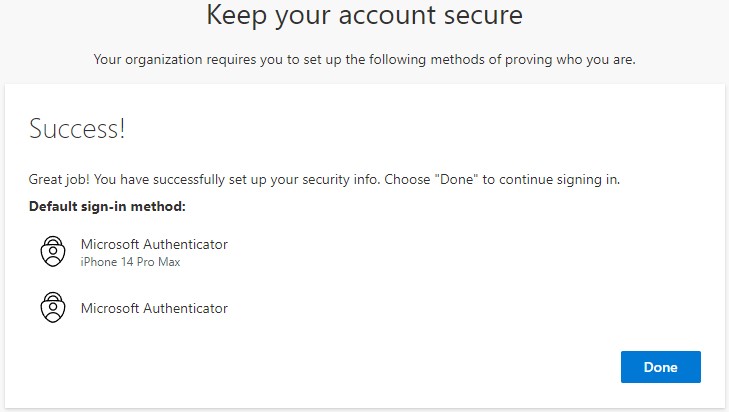Click Microsoft Authenticator label above iPhone 14 Pro Max
The height and width of the screenshot is (412, 729).
pyautogui.click(x=154, y=244)
